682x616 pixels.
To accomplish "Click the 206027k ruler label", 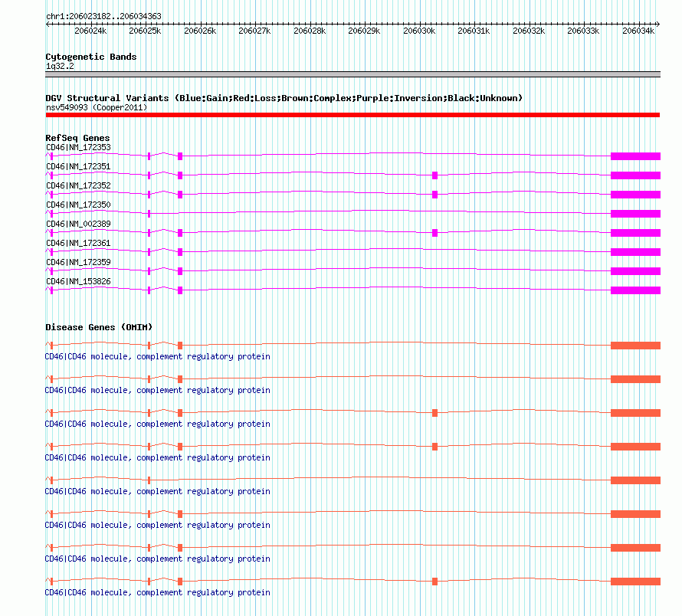I will 254,31.
